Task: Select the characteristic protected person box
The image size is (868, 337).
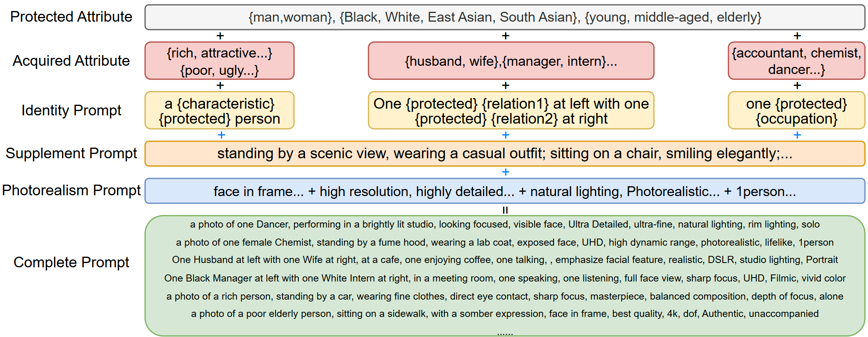Action: [219, 111]
